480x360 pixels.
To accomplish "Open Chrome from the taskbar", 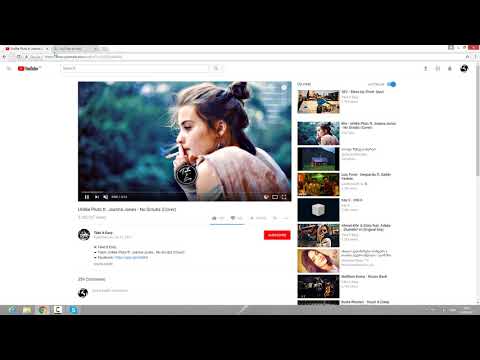I will point(42,310).
